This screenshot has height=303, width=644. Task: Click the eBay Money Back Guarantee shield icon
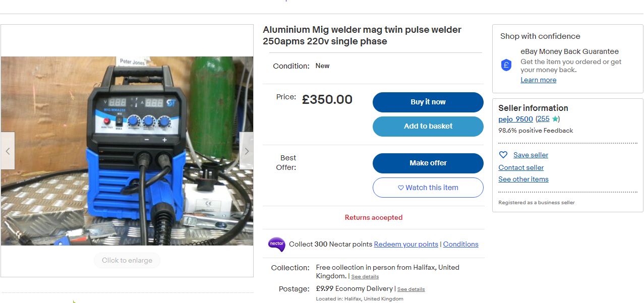click(506, 65)
